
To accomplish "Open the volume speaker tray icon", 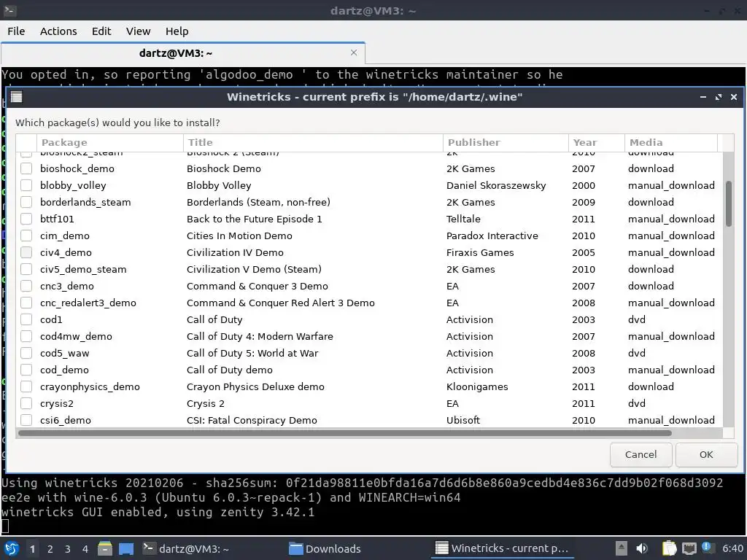I will [642, 548].
